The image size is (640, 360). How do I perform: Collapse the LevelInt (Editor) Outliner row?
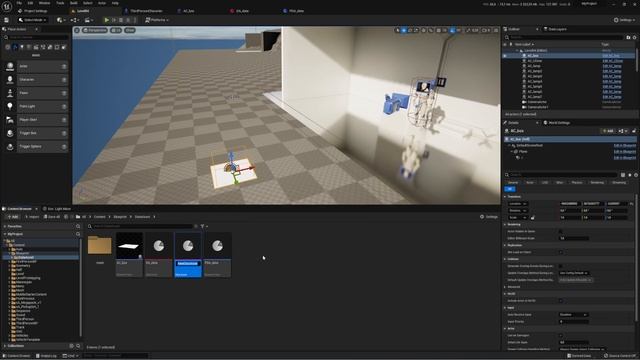[x=518, y=51]
